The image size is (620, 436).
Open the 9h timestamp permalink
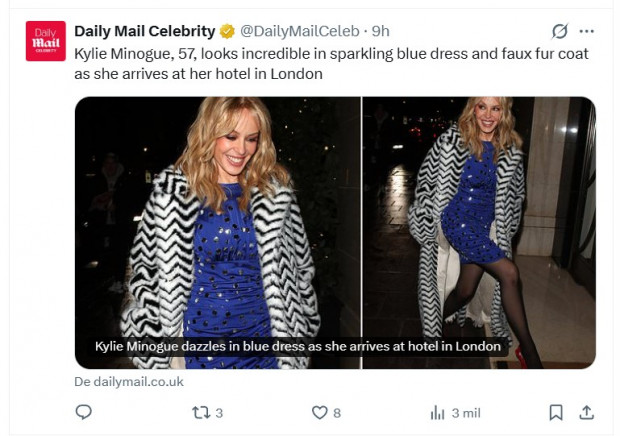pyautogui.click(x=380, y=31)
